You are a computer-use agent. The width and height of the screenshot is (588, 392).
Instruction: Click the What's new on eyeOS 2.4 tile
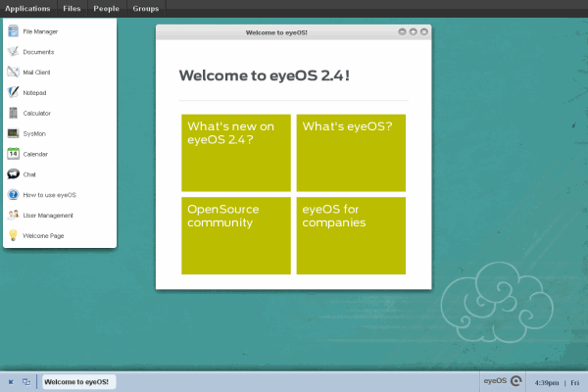tap(236, 153)
